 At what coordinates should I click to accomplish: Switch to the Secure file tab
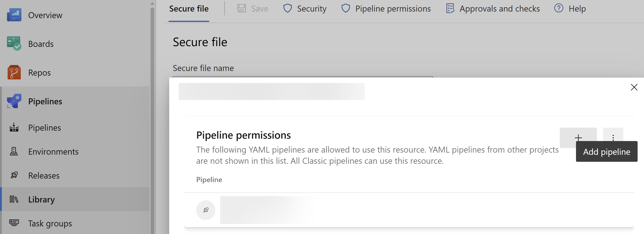pyautogui.click(x=189, y=9)
